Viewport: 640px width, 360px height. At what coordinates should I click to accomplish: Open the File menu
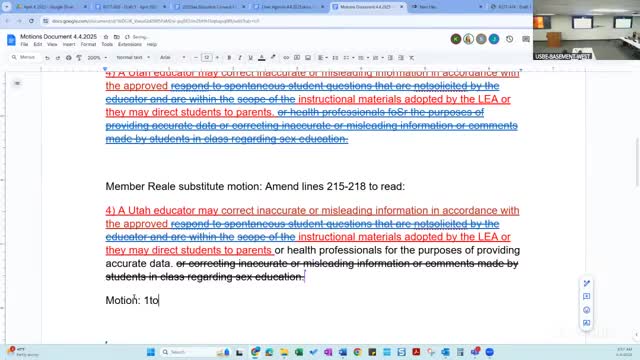coord(24,44)
